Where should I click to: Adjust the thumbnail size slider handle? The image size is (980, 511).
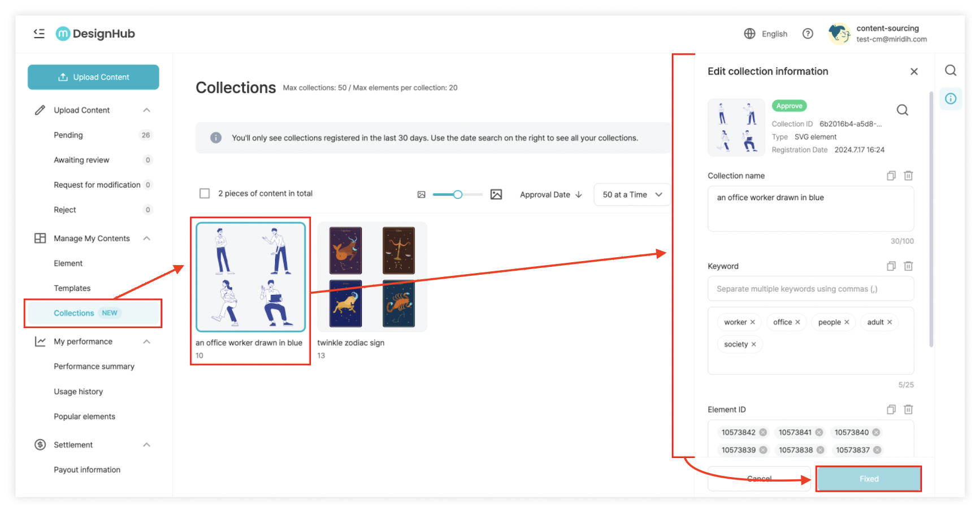point(458,194)
